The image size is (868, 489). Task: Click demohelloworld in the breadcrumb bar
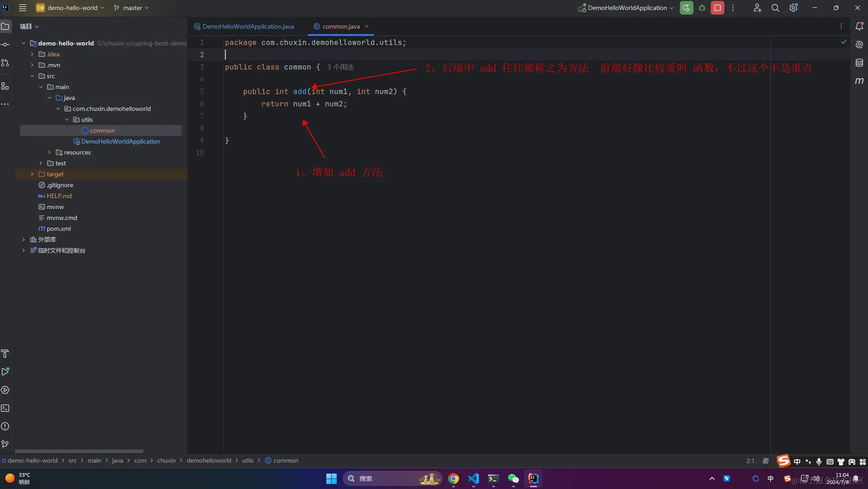pyautogui.click(x=209, y=461)
